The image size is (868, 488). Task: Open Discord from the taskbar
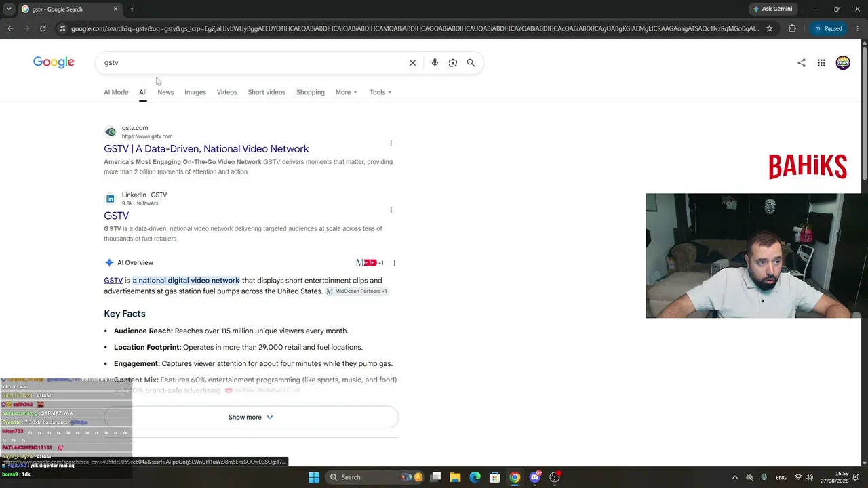click(x=535, y=477)
